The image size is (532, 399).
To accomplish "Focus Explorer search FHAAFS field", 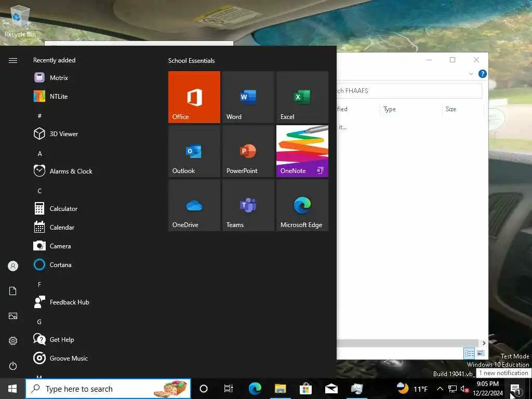I will point(409,90).
